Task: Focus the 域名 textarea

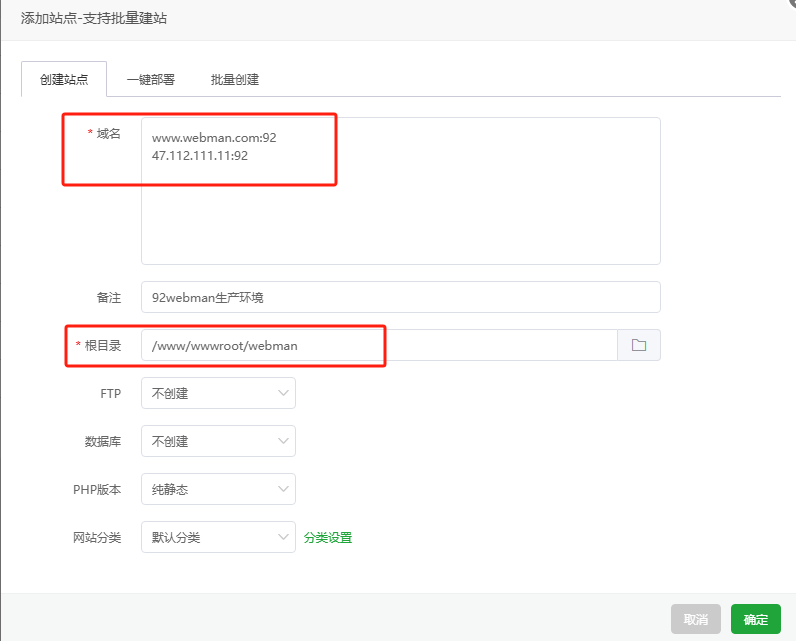Action: [401, 191]
